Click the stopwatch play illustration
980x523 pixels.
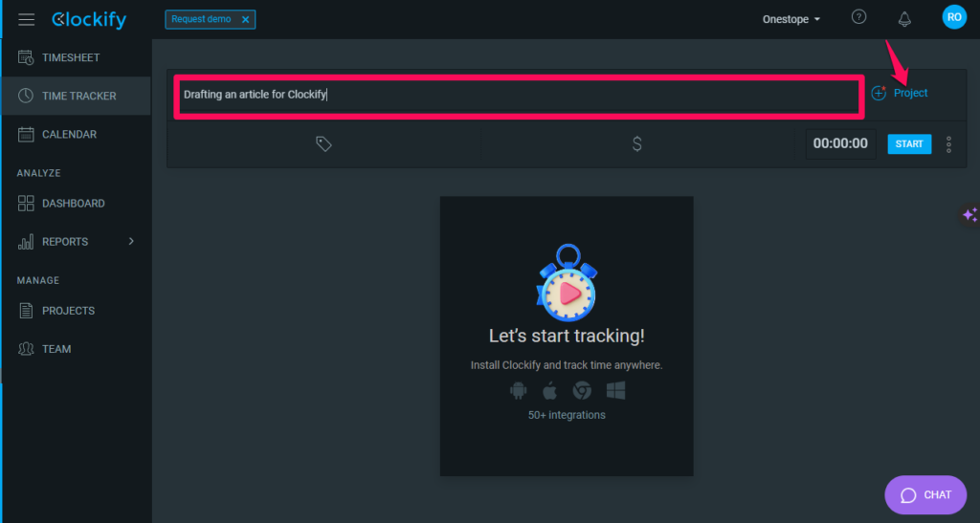(567, 282)
